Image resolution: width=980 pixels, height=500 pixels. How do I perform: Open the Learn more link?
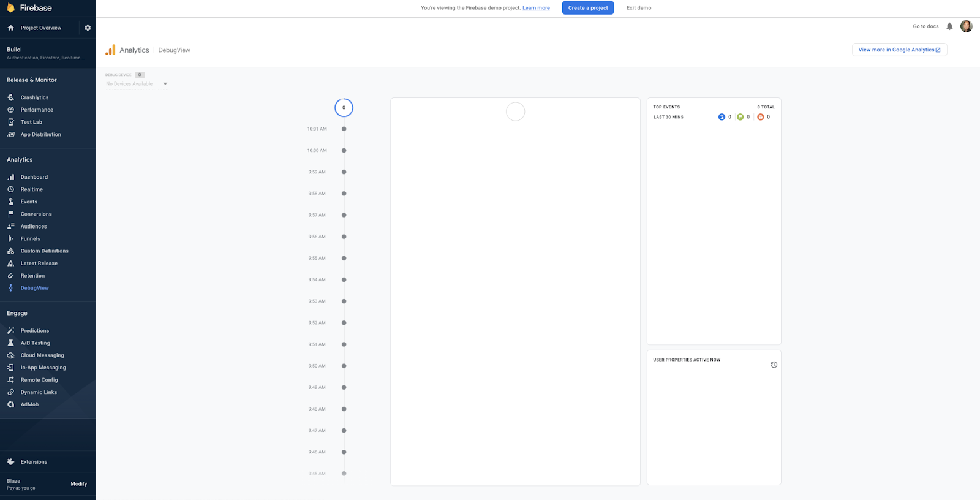pos(536,8)
